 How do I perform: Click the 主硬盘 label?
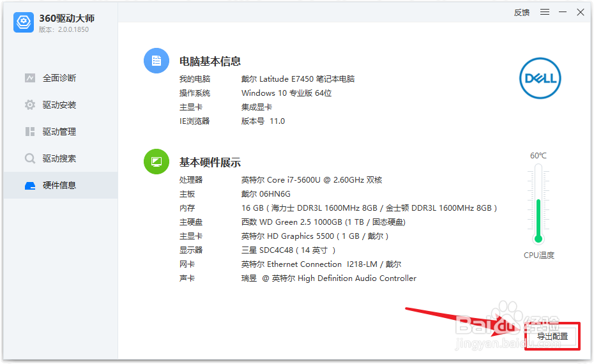click(191, 222)
